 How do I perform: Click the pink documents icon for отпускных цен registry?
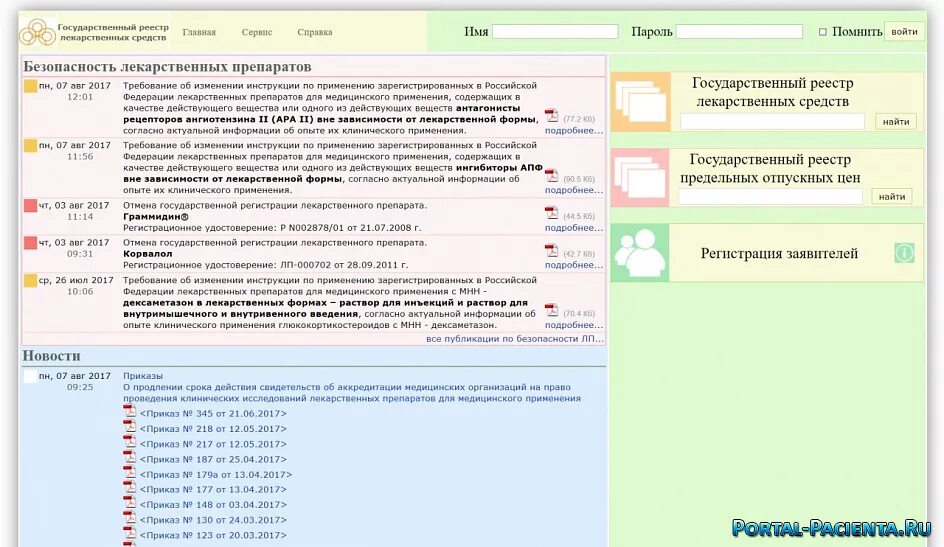(x=641, y=178)
